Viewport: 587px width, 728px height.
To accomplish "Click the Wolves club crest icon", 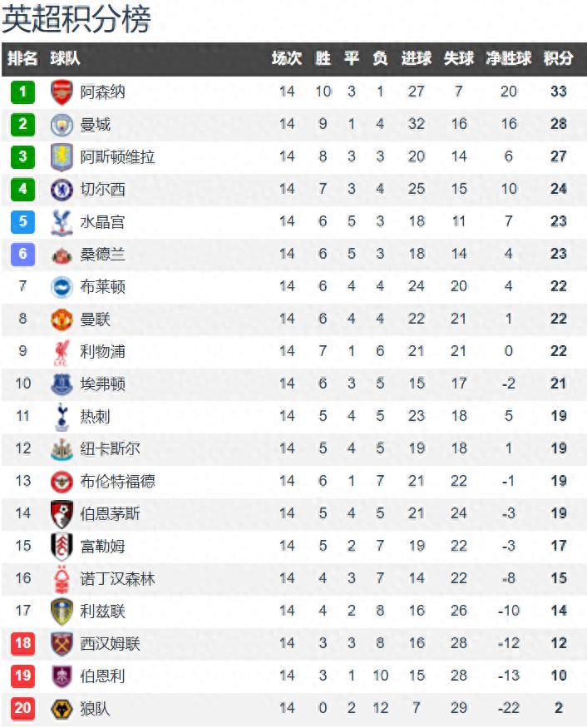I will 62,709.
